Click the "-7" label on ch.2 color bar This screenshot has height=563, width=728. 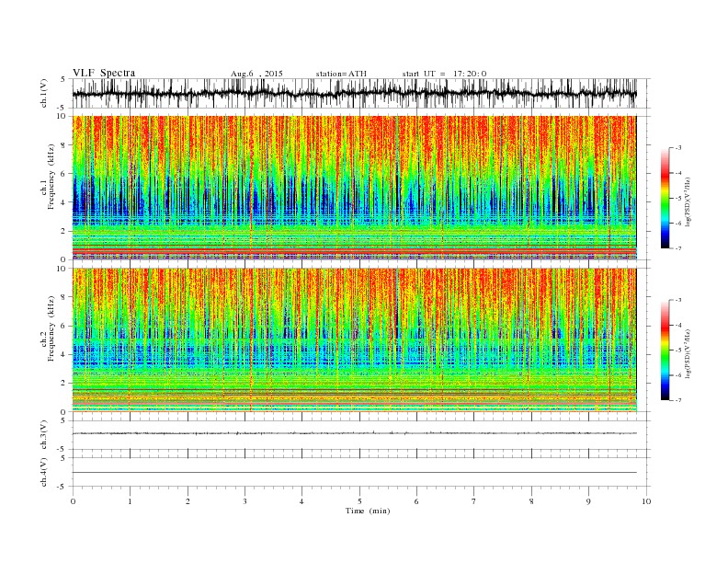pyautogui.click(x=678, y=400)
